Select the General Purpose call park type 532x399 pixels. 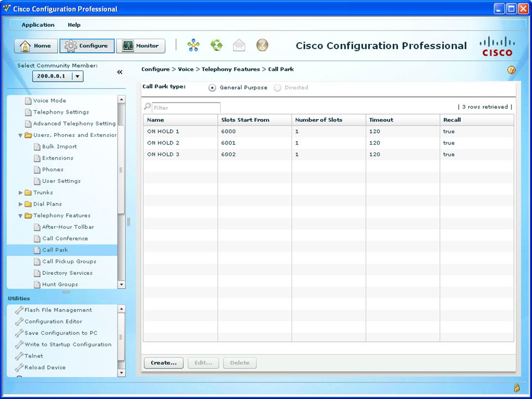[212, 88]
